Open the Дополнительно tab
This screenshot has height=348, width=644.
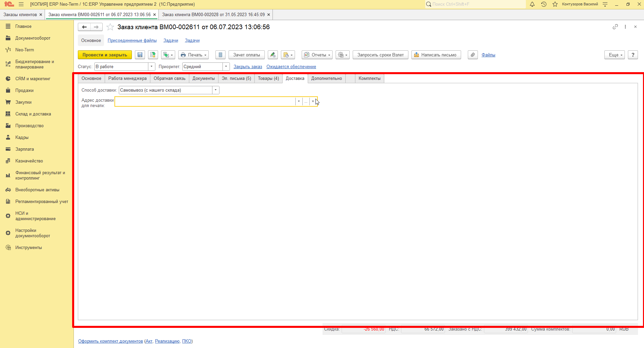coord(327,79)
